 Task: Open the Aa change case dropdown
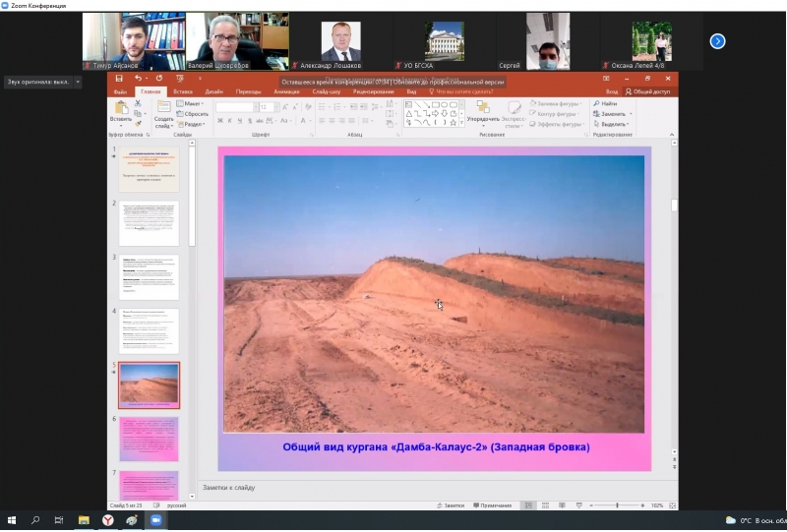pyautogui.click(x=285, y=120)
